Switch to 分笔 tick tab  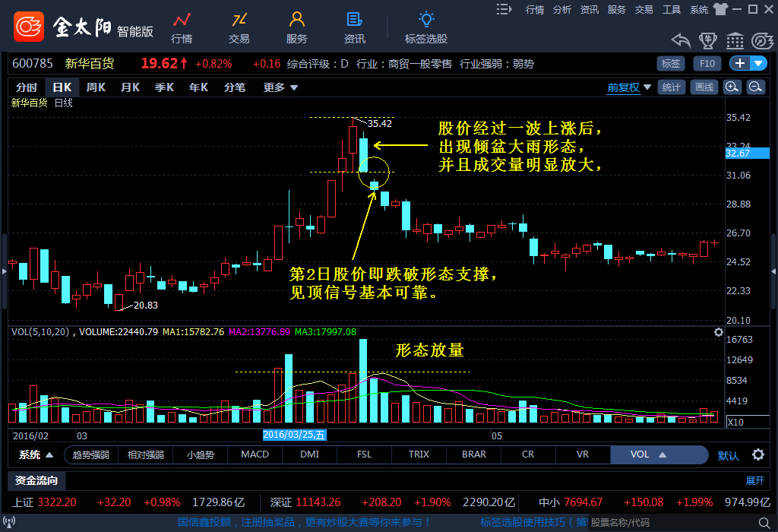(x=235, y=87)
